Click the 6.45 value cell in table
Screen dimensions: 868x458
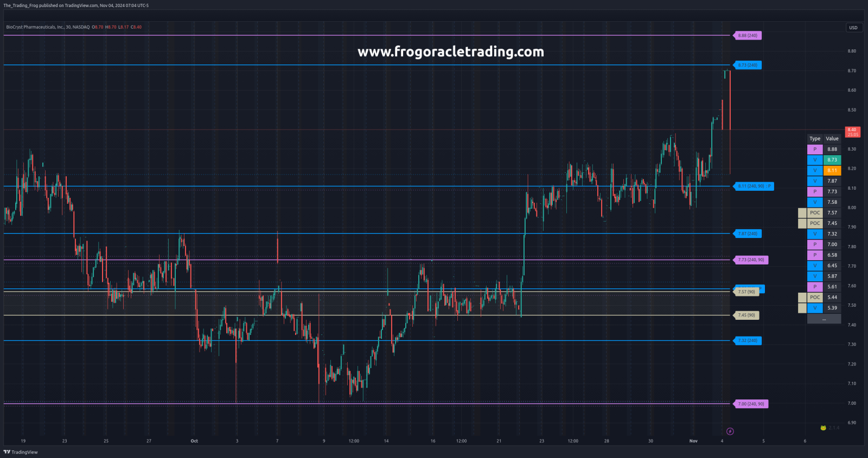click(x=832, y=266)
